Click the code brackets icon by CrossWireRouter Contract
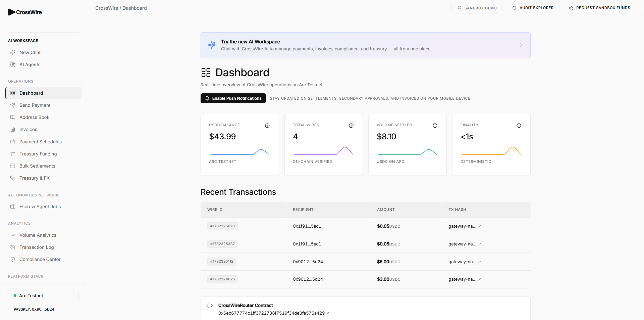The height and width of the screenshot is (320, 644). pyautogui.click(x=210, y=306)
